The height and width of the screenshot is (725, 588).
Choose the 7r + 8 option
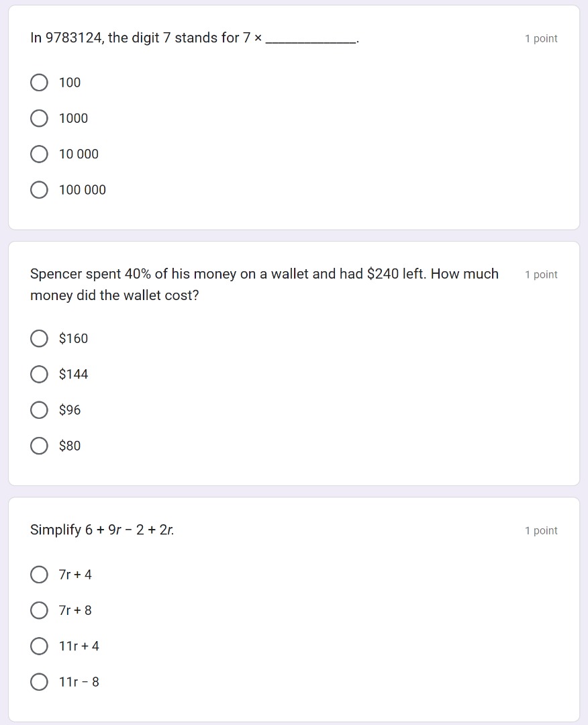click(x=39, y=610)
